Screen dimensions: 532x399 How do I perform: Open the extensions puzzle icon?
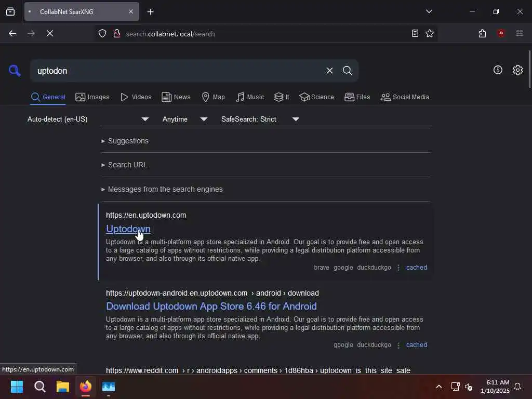(482, 33)
